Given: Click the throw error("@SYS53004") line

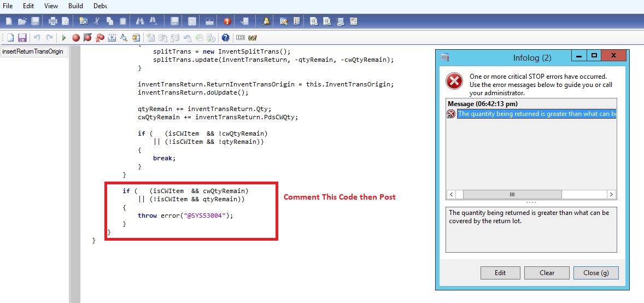Looking at the screenshot, I should tap(185, 215).
